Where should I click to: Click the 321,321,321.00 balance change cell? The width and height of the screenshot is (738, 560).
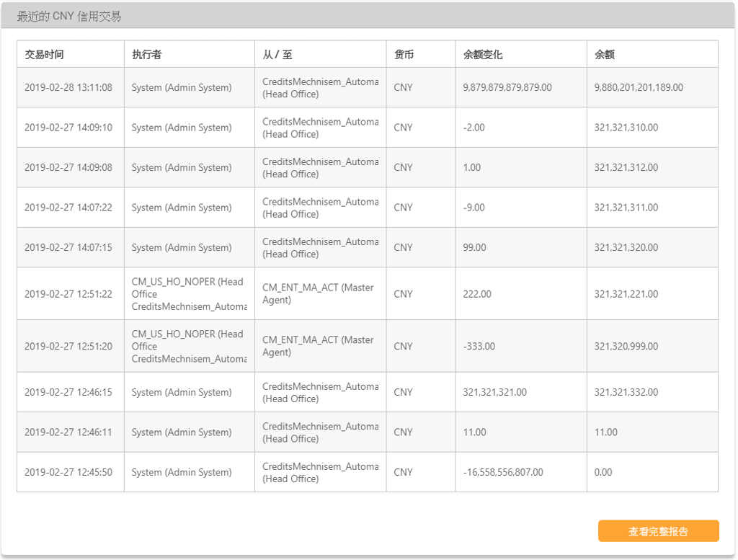494,393
